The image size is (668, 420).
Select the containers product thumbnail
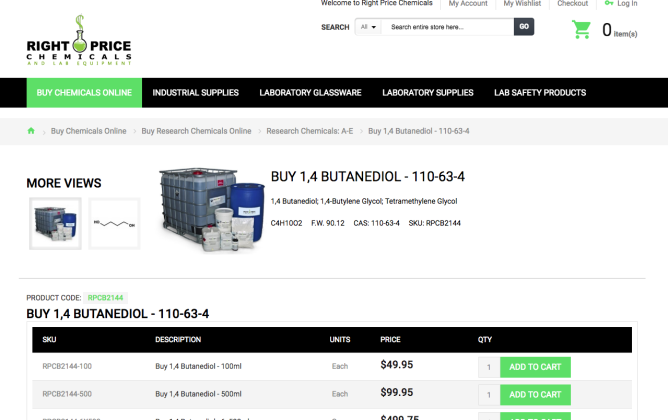click(55, 224)
